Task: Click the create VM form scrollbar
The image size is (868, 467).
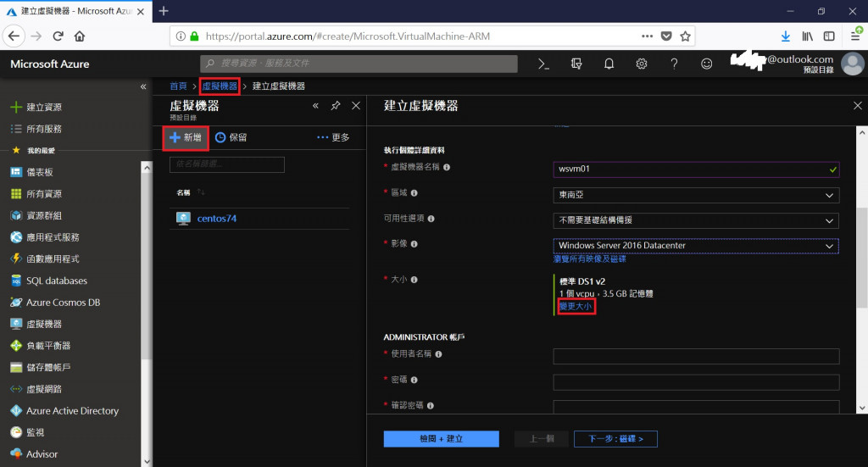Action: click(862, 257)
